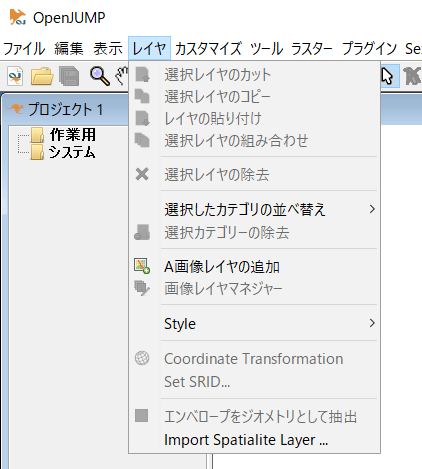Click the open file folder icon
Image resolution: width=422 pixels, height=469 pixels.
pyautogui.click(x=42, y=76)
